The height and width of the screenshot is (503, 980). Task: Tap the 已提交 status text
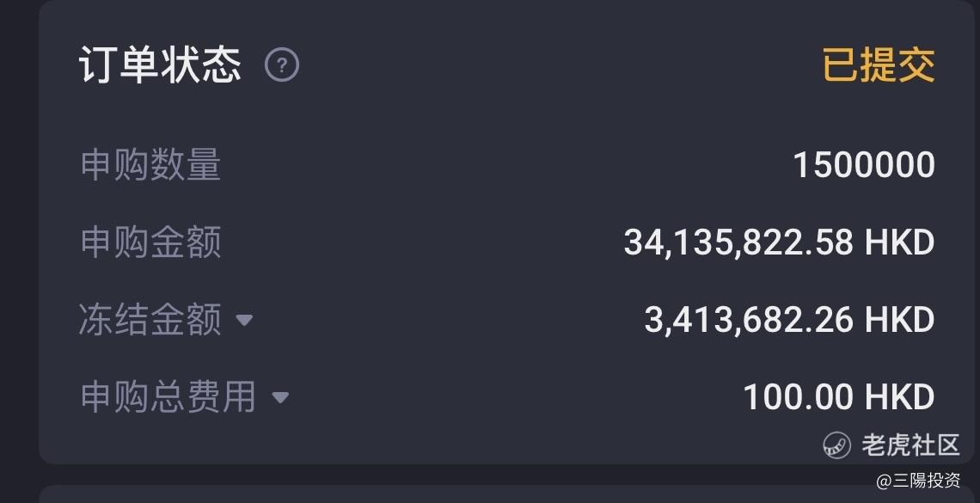point(878,65)
